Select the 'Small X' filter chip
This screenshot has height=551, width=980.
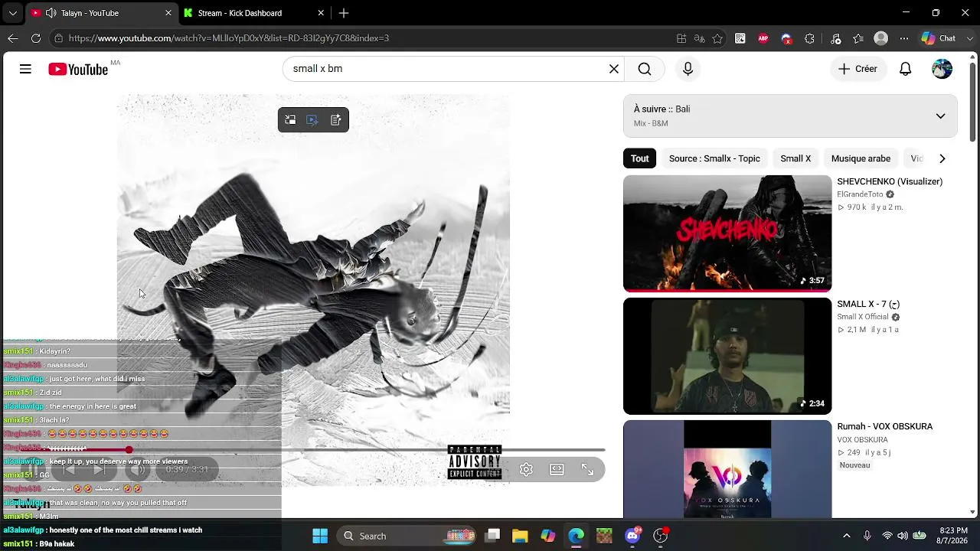point(795,158)
